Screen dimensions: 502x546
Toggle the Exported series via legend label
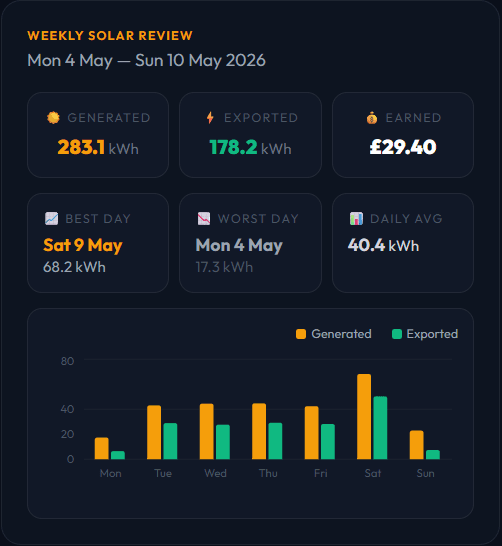(432, 334)
